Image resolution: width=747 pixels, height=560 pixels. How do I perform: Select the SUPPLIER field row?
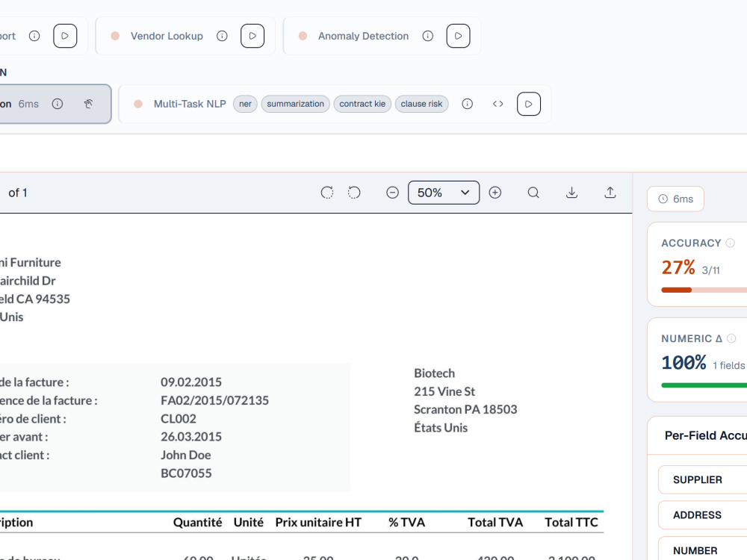click(x=702, y=479)
